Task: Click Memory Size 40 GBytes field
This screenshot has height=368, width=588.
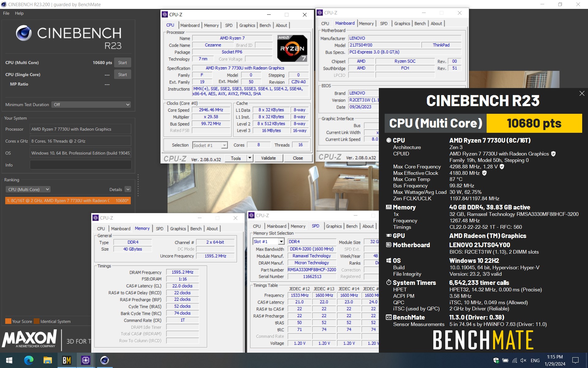Action: 132,249
